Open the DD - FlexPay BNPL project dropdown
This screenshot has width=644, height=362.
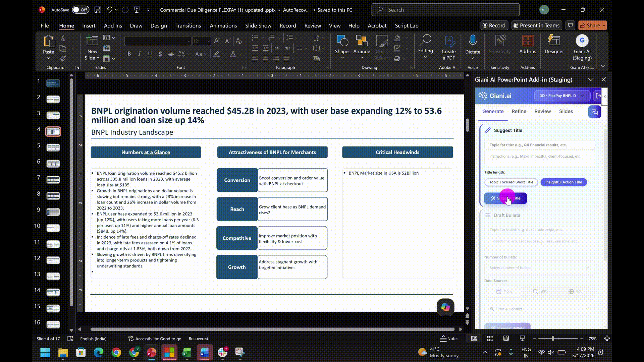coord(562,96)
